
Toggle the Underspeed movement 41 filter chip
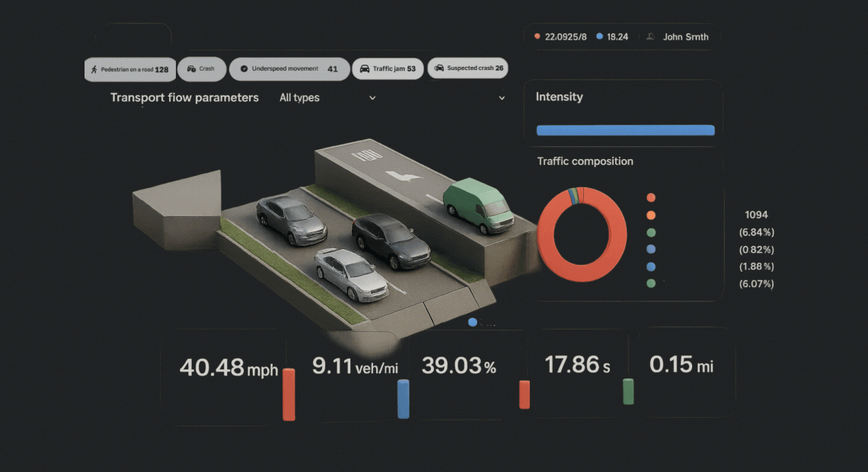click(x=289, y=69)
